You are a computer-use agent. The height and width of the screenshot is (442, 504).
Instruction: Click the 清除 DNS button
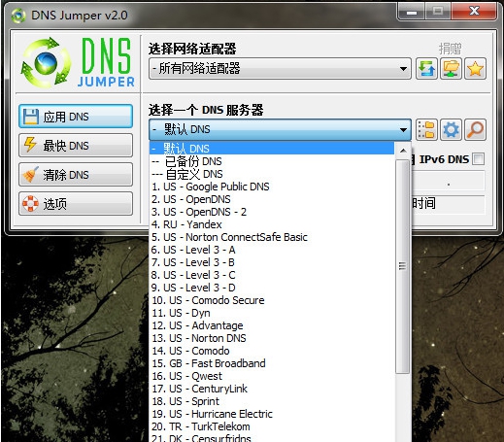[x=76, y=175]
